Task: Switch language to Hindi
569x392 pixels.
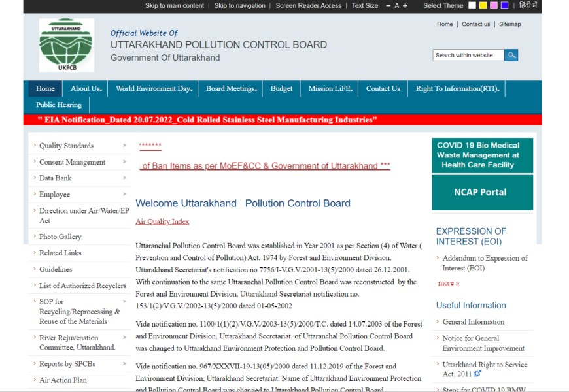Action: point(528,6)
